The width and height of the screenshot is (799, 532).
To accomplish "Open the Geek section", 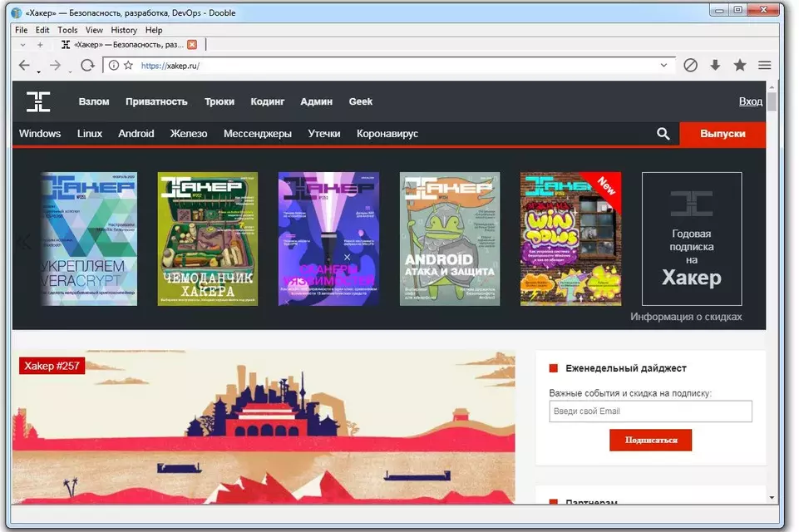I will point(361,101).
